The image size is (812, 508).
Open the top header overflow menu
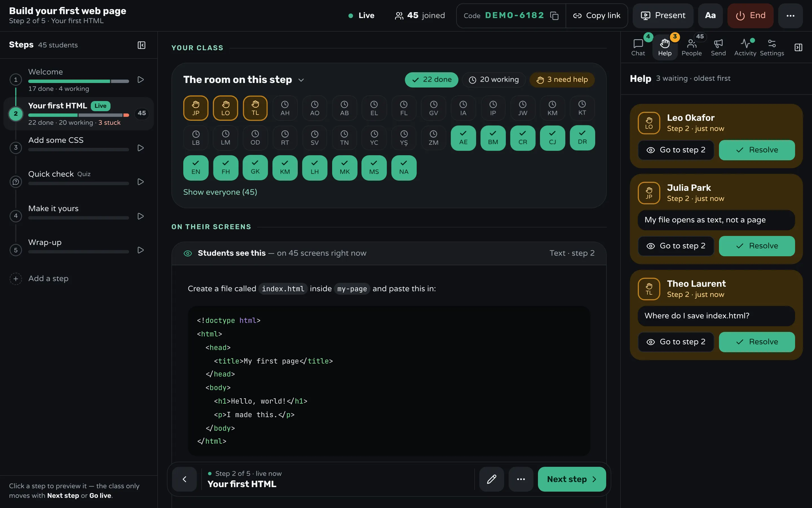[791, 16]
